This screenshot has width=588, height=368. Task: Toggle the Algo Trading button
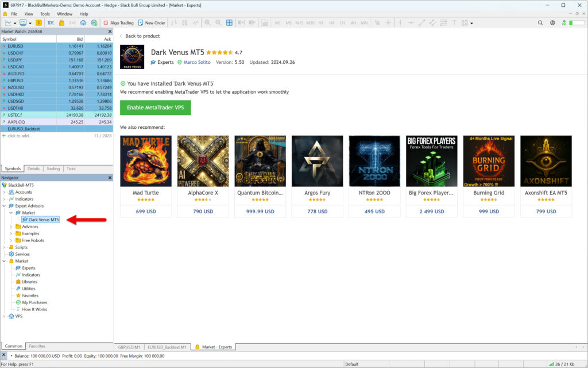point(118,23)
